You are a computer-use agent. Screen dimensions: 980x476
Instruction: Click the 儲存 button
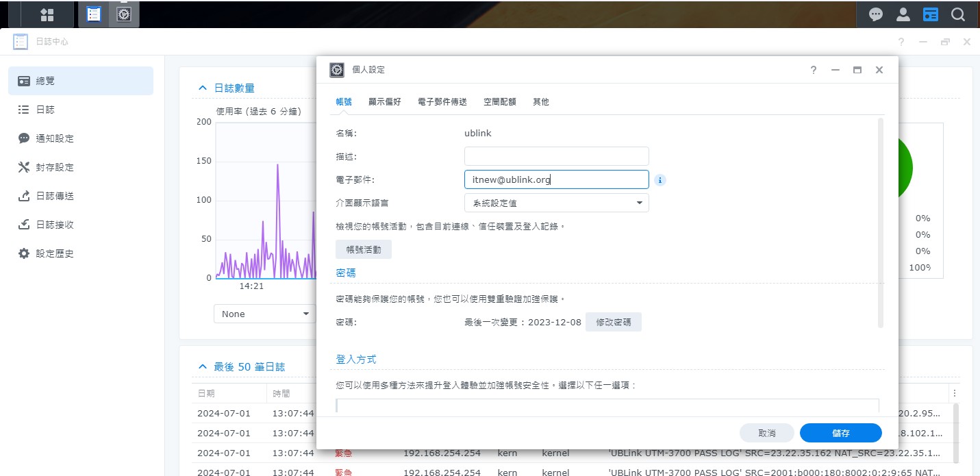[840, 433]
